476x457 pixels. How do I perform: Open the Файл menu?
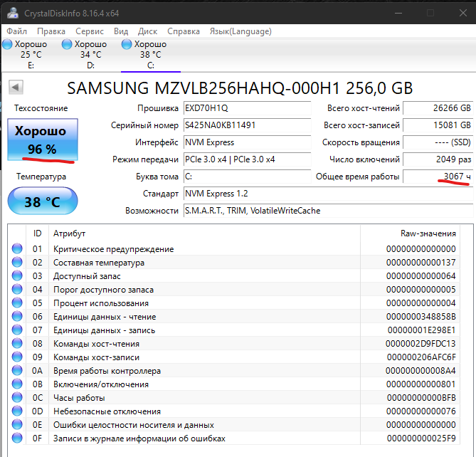[x=16, y=31]
